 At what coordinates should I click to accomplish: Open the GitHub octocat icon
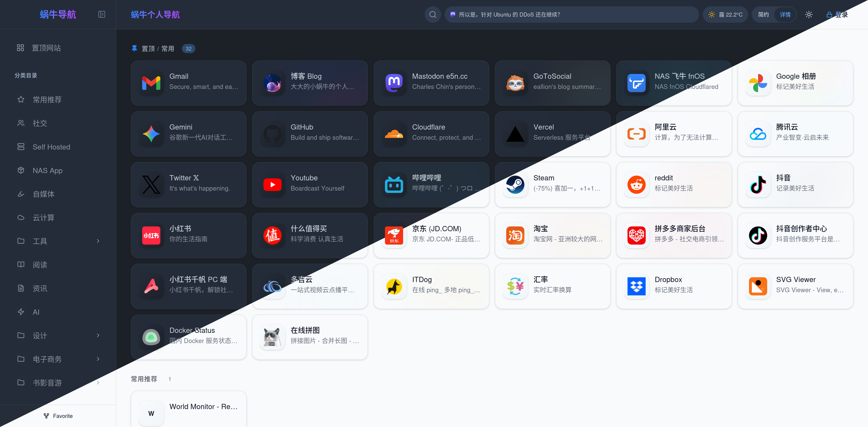[273, 134]
